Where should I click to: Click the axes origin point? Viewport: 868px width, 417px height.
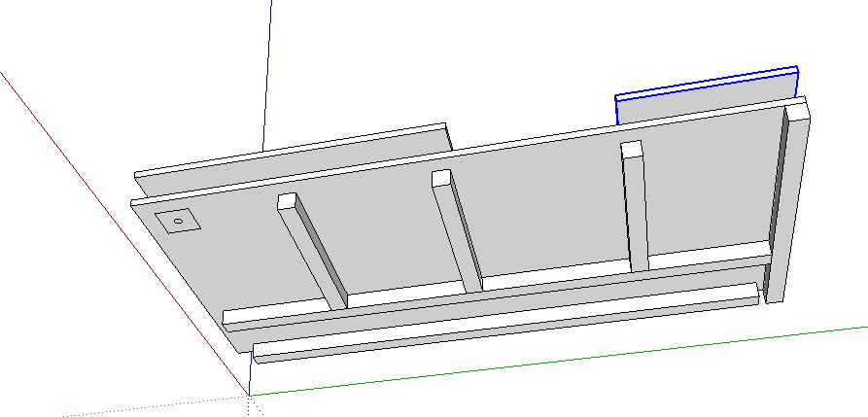pos(249,396)
